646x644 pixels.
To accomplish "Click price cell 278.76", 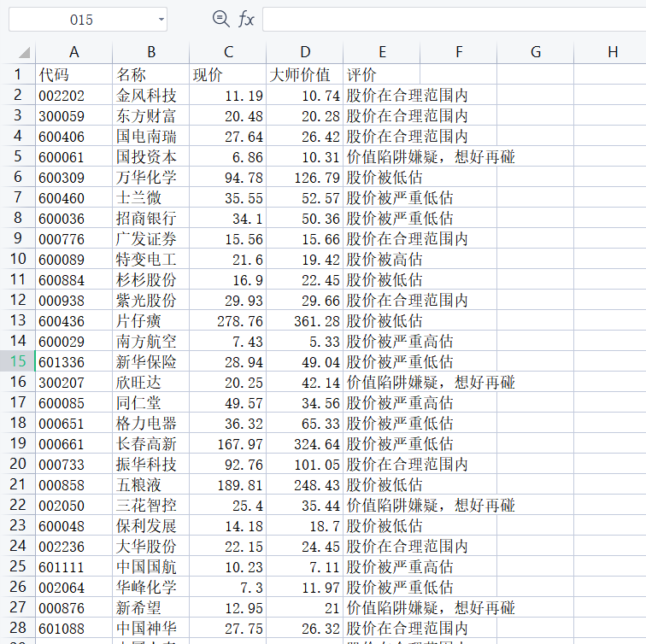I will click(x=228, y=321).
